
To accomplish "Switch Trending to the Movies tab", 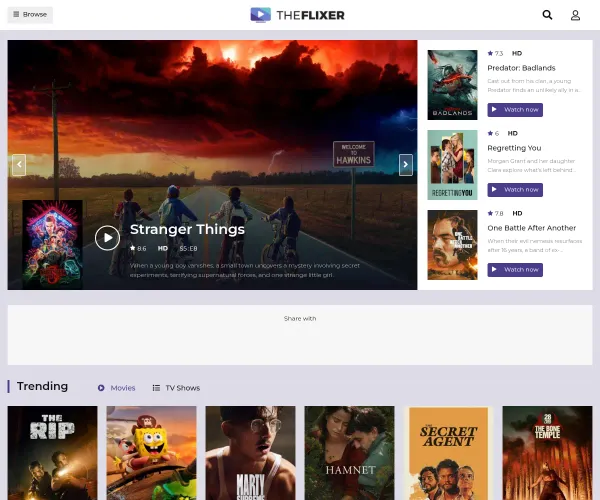I will click(117, 388).
